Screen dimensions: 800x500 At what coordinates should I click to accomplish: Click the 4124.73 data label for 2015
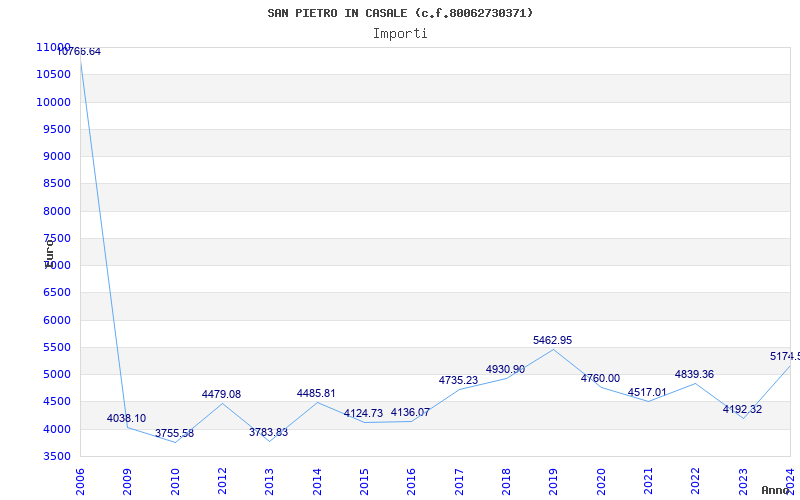[x=363, y=414]
